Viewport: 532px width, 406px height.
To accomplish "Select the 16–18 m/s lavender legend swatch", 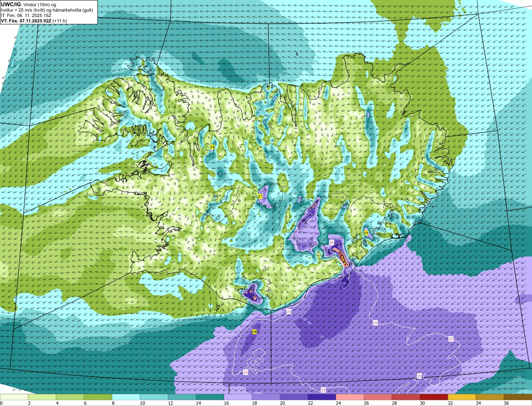I will 238,397.
